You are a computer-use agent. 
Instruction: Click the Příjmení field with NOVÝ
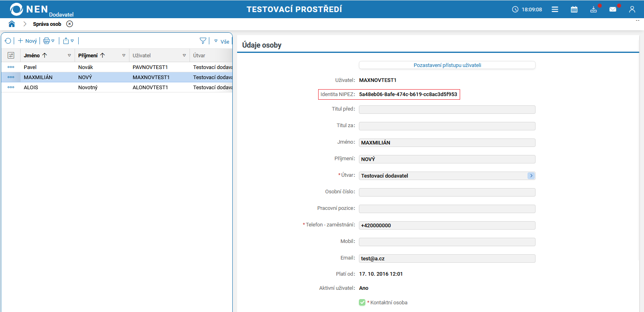click(447, 159)
